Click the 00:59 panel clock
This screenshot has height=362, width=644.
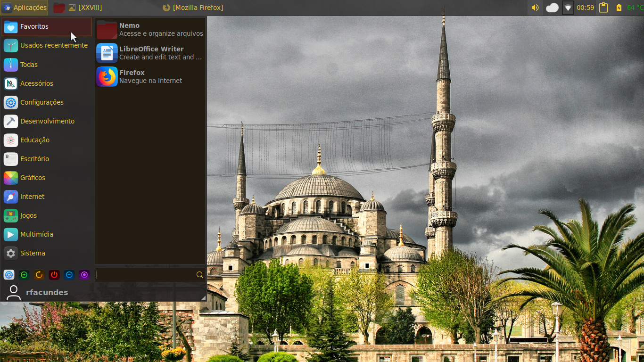click(586, 8)
